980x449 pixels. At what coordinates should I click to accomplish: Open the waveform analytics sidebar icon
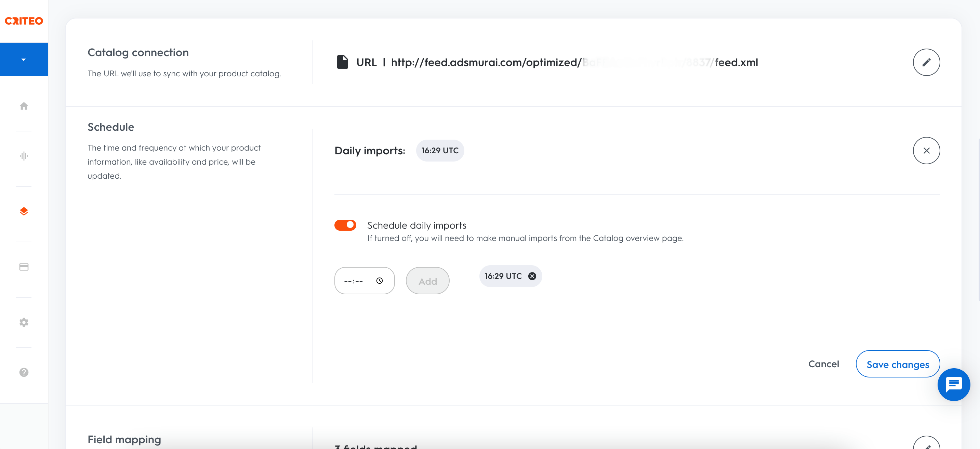pos(24,156)
